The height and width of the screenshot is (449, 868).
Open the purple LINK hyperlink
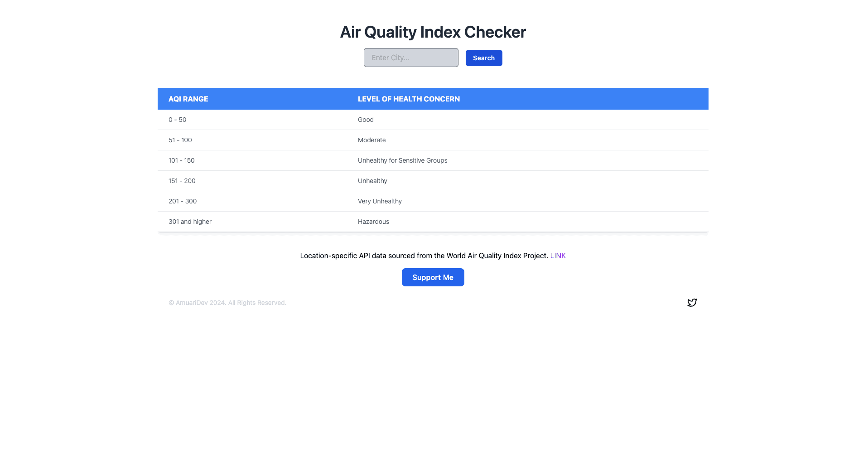point(558,256)
